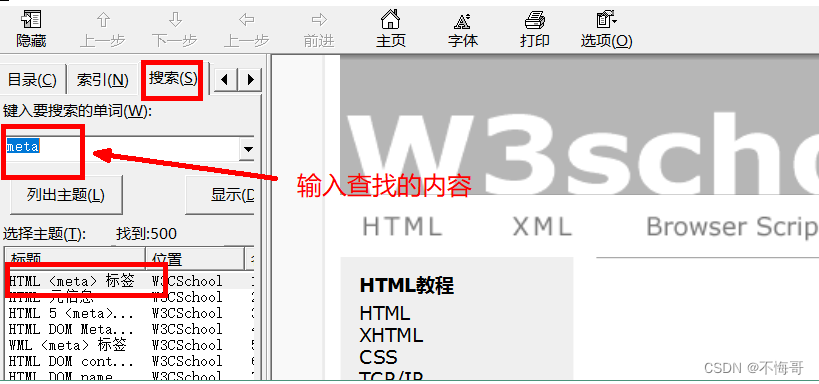
Task: Select result HTML 5 <meta>...
Action: (130, 313)
